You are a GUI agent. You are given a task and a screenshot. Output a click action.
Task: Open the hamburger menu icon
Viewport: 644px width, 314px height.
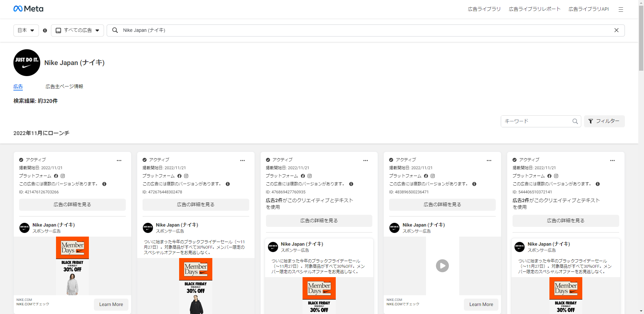[621, 9]
